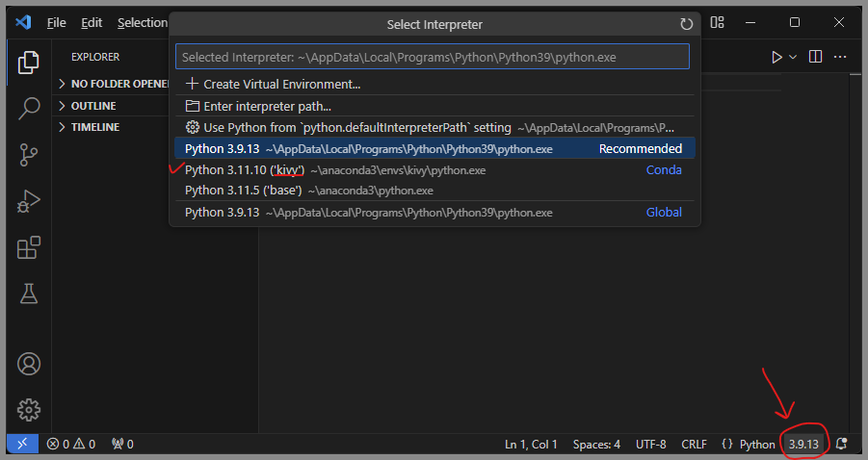Click the Selected Interpreter search field
This screenshot has height=460, width=868.
click(433, 57)
